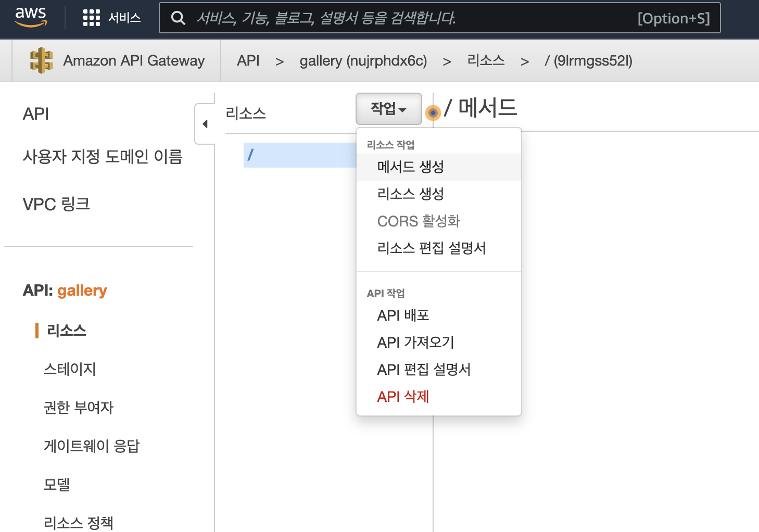Choose CORS 활성화 menu entry
Screen dimensions: 759x532
click(x=439, y=221)
